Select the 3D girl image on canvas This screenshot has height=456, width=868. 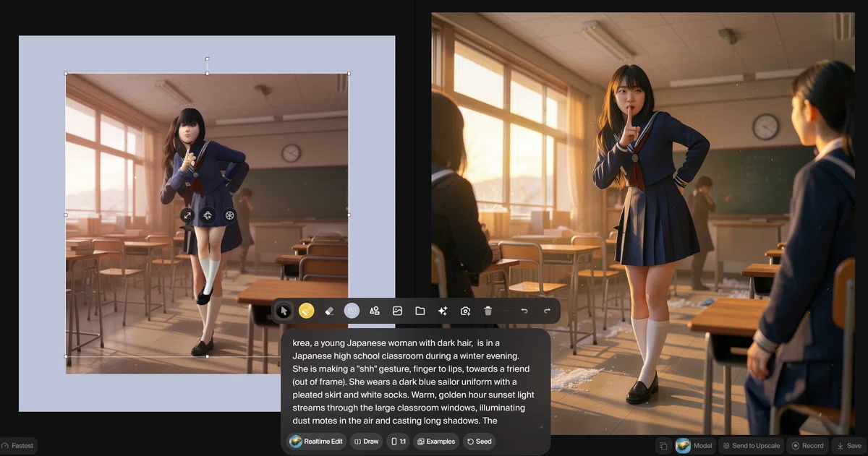pos(208,214)
